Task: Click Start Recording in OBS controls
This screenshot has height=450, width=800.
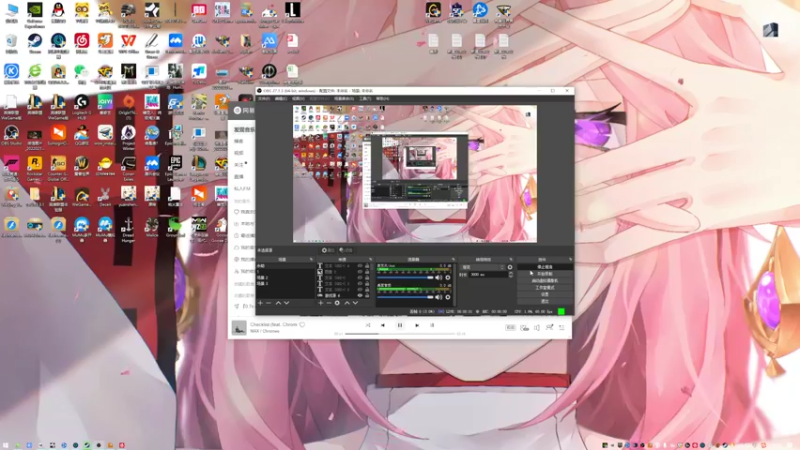Action: coord(545,273)
